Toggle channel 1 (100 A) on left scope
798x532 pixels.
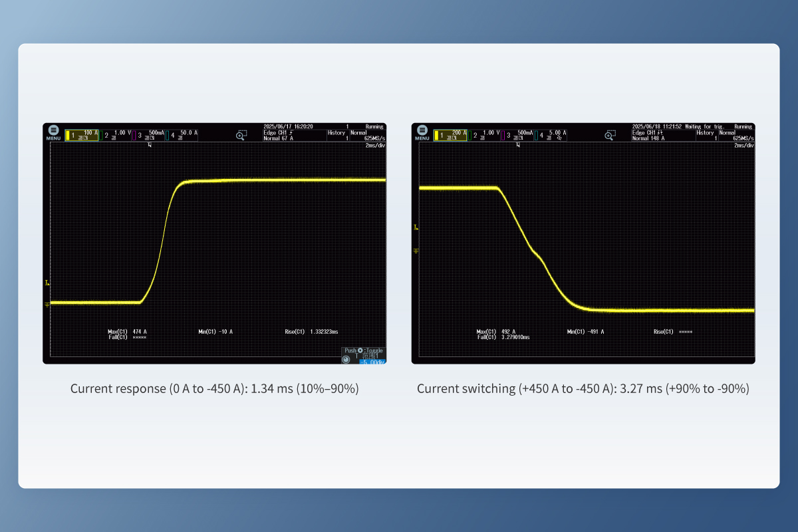pyautogui.click(x=82, y=135)
